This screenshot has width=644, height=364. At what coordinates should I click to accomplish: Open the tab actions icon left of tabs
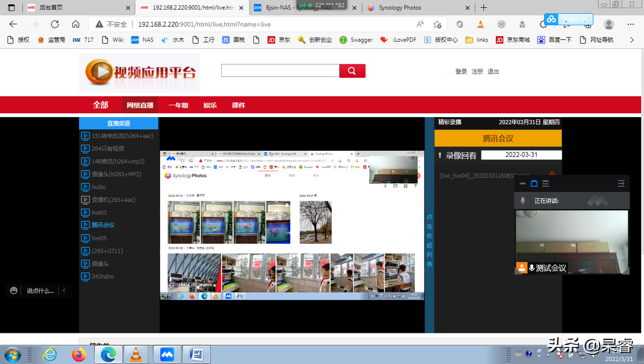pyautogui.click(x=11, y=8)
